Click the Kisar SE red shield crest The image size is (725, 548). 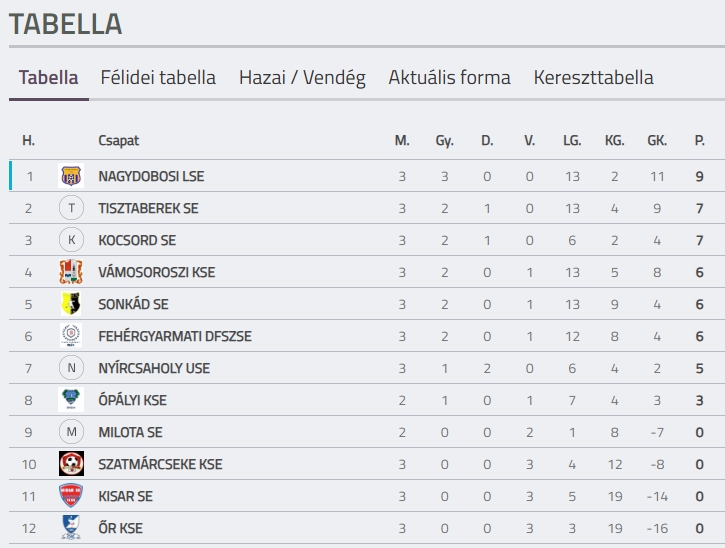click(71, 496)
